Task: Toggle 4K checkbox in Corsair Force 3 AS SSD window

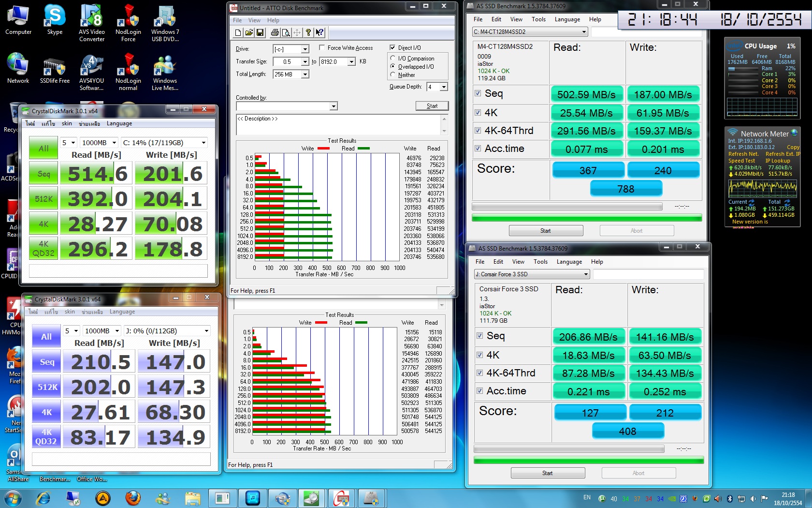Action: coord(479,355)
